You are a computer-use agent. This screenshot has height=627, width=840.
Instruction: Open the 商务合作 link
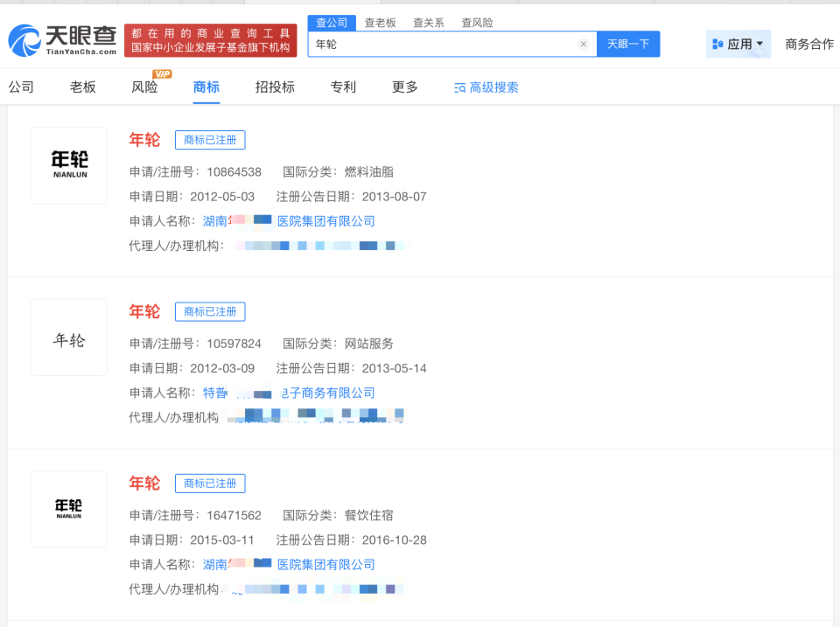coord(809,44)
